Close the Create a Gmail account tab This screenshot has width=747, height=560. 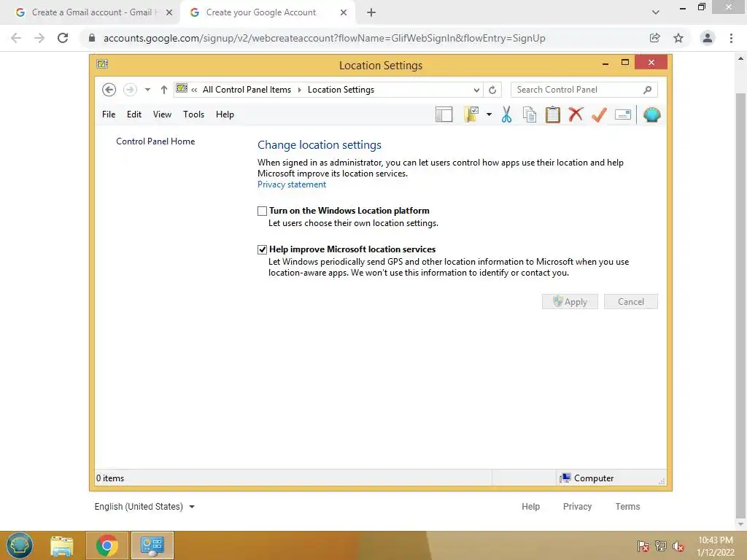tap(169, 12)
